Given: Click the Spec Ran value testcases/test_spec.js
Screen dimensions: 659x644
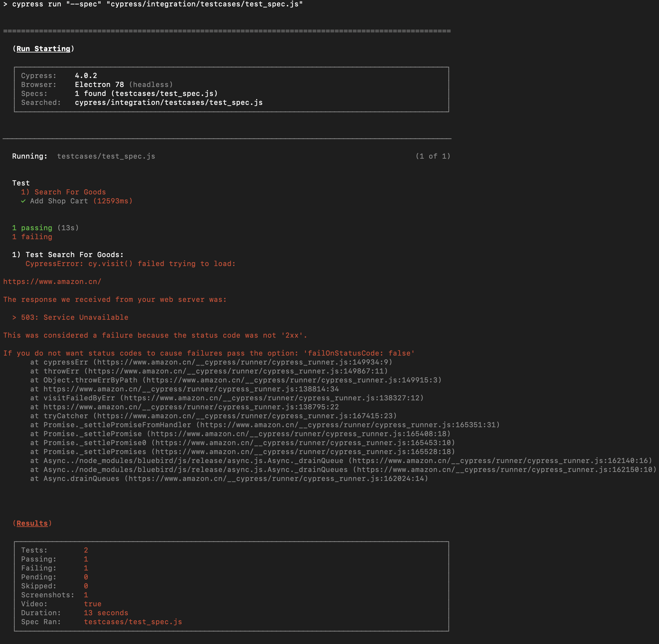Looking at the screenshot, I should click(x=133, y=622).
